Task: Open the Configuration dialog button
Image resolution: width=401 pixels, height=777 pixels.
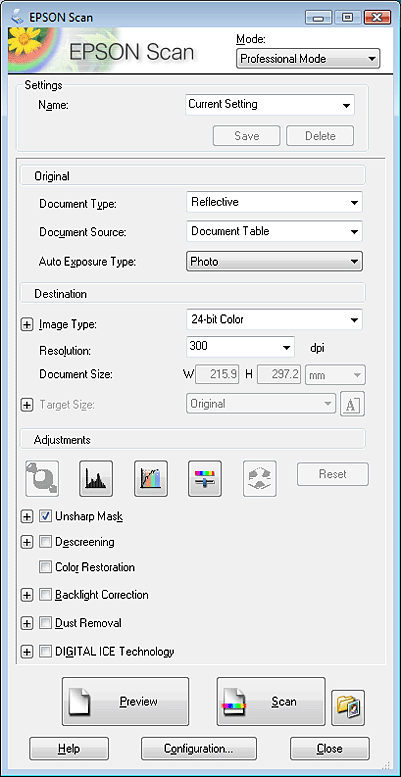Action: pyautogui.click(x=199, y=748)
